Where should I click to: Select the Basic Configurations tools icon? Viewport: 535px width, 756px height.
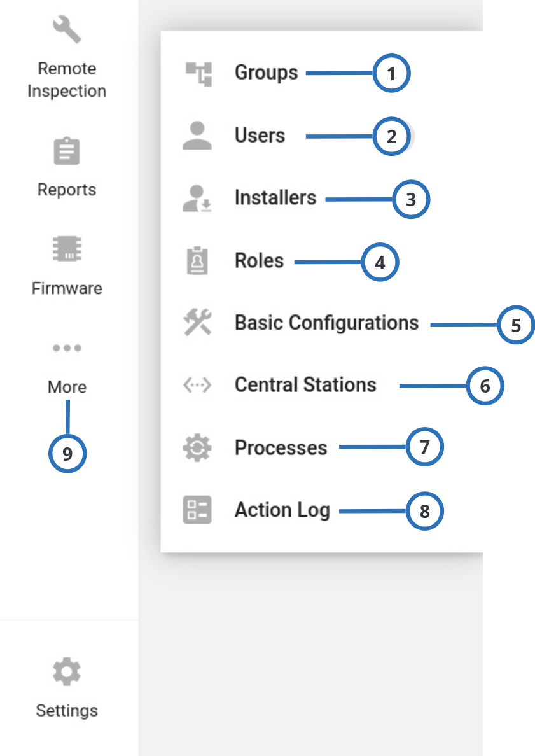(x=197, y=323)
